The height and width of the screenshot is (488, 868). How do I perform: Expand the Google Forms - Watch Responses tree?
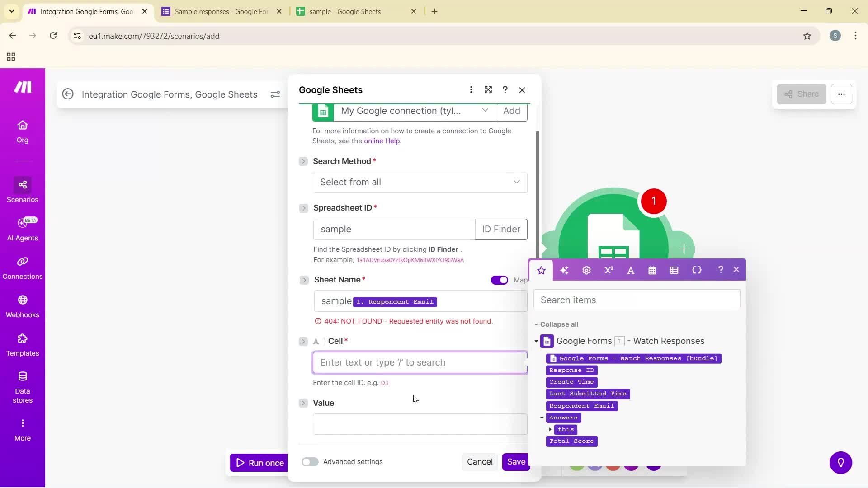(536, 341)
